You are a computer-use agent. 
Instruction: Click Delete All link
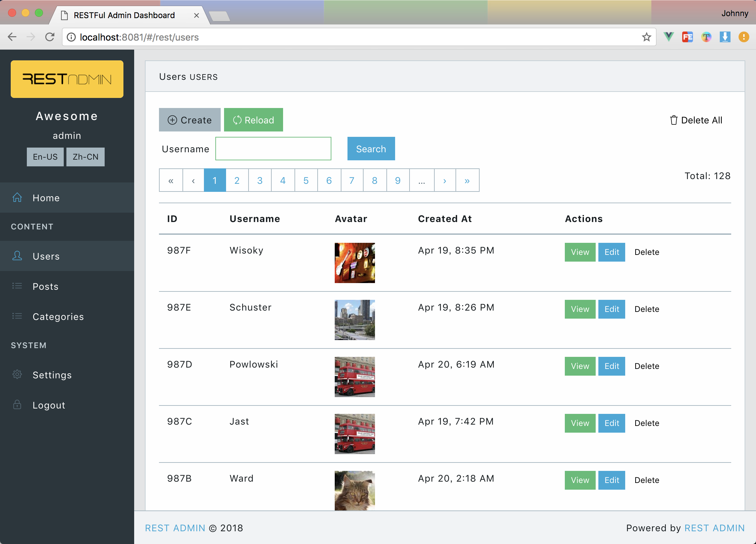click(696, 120)
